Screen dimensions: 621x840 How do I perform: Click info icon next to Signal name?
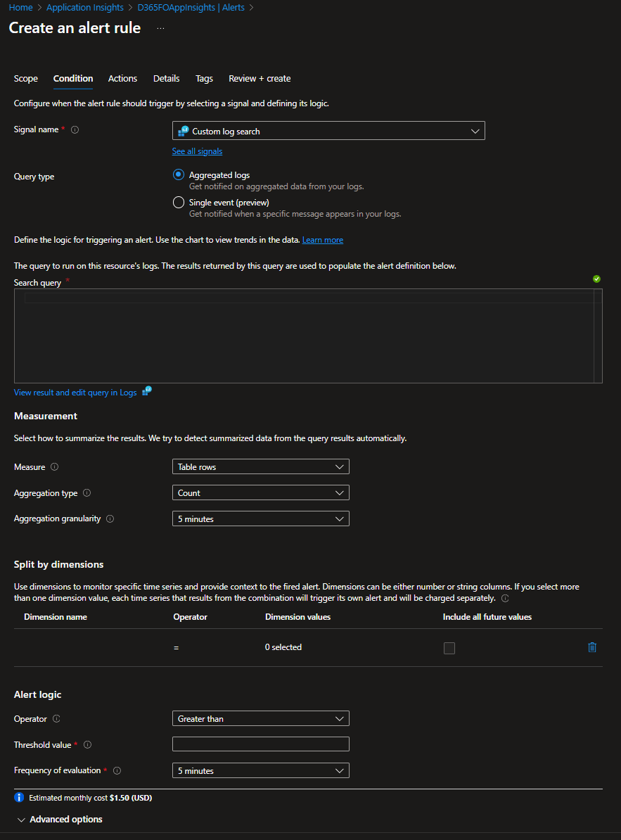(75, 130)
